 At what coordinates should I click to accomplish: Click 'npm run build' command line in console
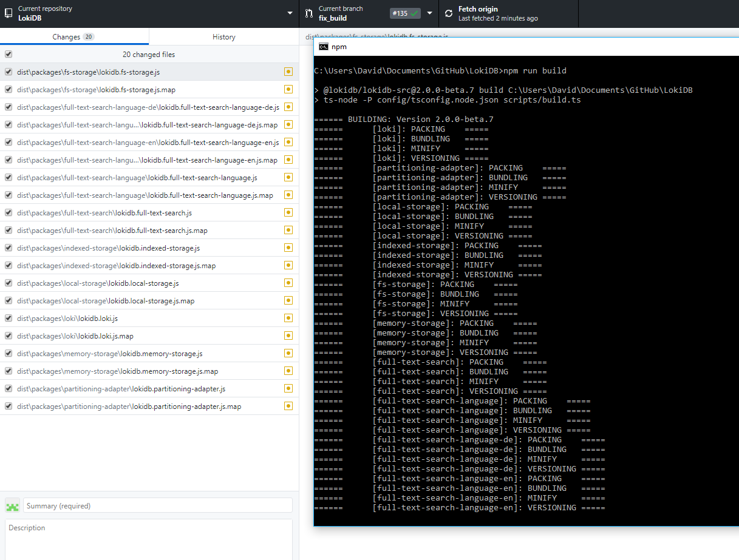pos(440,70)
